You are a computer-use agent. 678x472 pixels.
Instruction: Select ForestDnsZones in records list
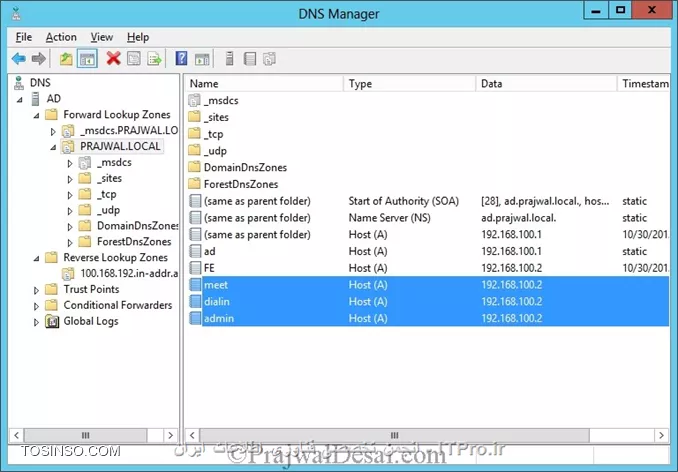[241, 184]
